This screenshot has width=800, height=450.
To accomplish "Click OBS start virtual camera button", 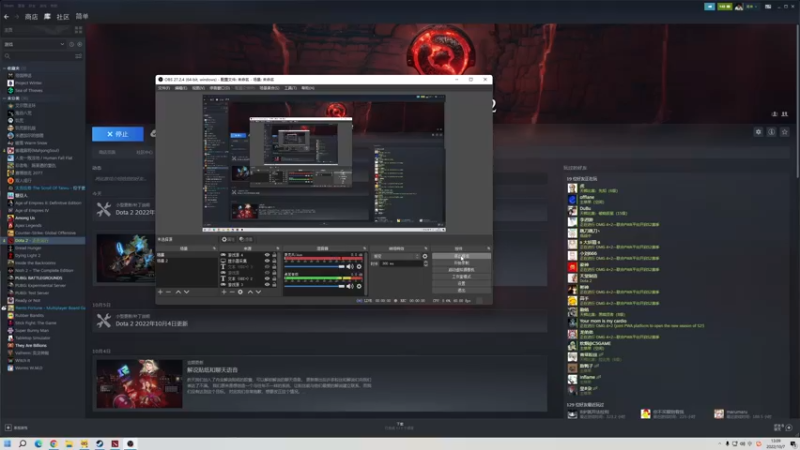I will [461, 269].
